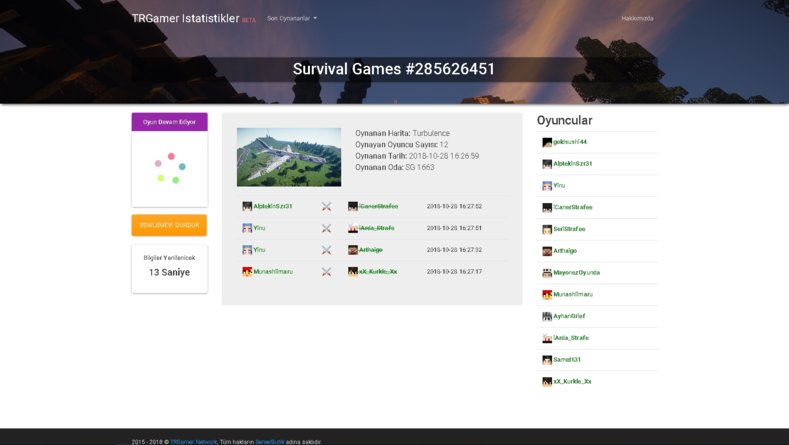Click AlptekinSzr31's avatar in the 16:27:52 kill row

[247, 206]
